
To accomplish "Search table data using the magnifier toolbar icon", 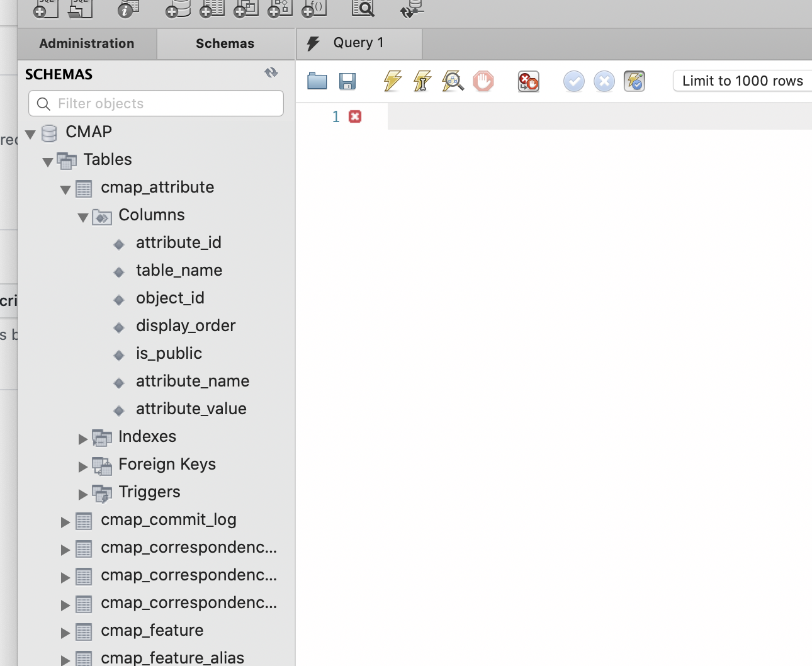I will (363, 9).
